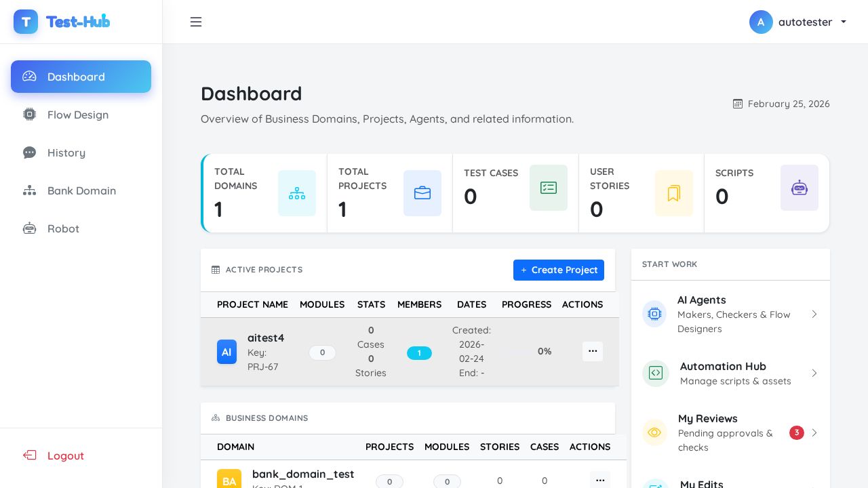868x488 pixels.
Task: Open actions menu for bank_domain_test
Action: pyautogui.click(x=600, y=481)
